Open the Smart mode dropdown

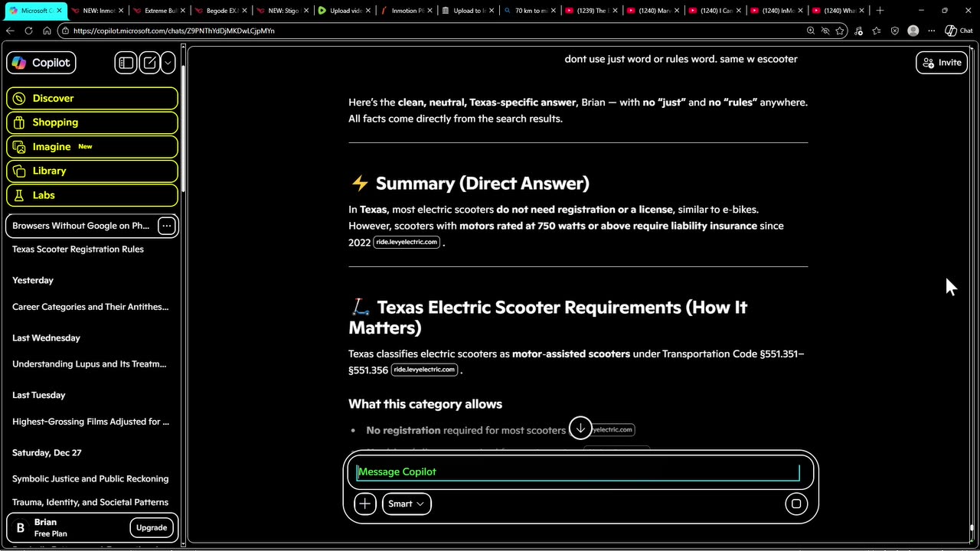tap(407, 504)
